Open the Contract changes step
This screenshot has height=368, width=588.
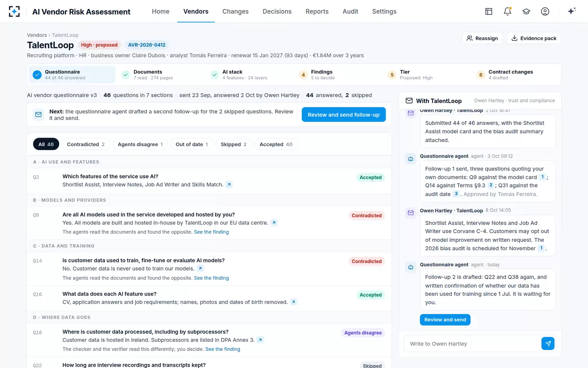pyautogui.click(x=515, y=75)
